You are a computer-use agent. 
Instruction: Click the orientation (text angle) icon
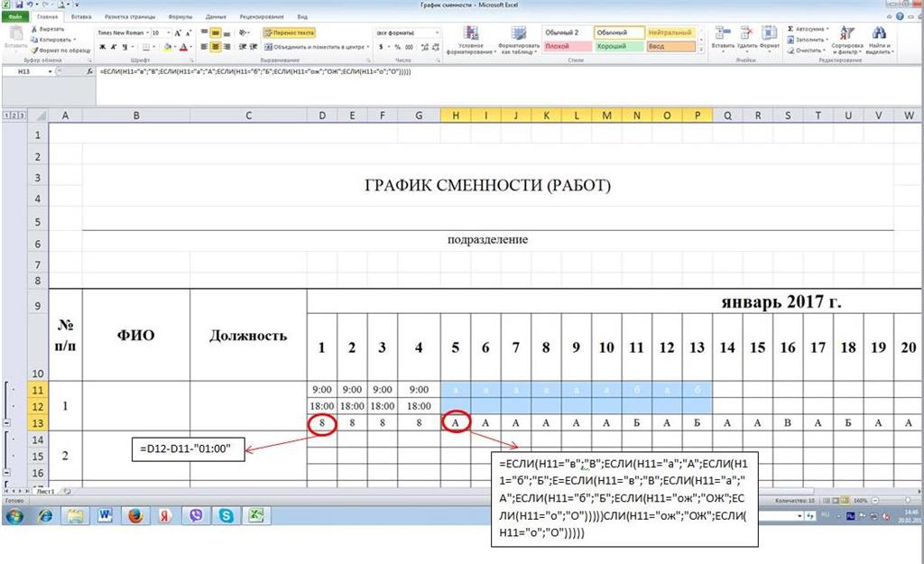tap(244, 33)
